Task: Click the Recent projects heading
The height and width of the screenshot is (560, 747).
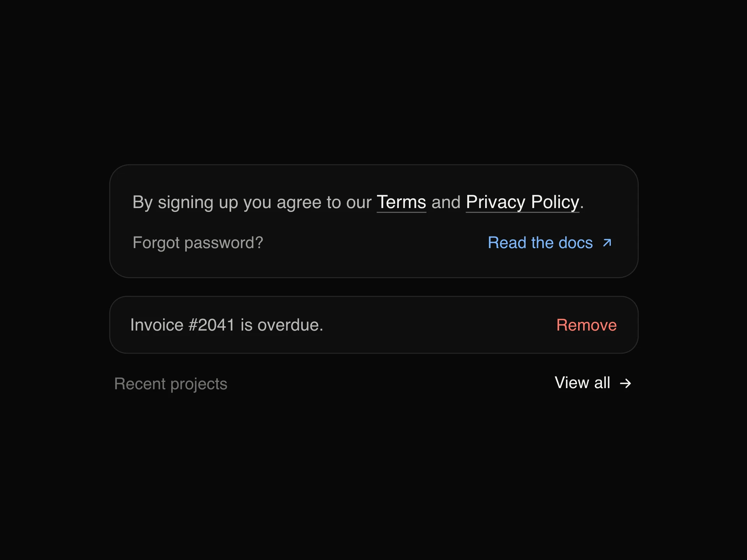Action: tap(170, 384)
